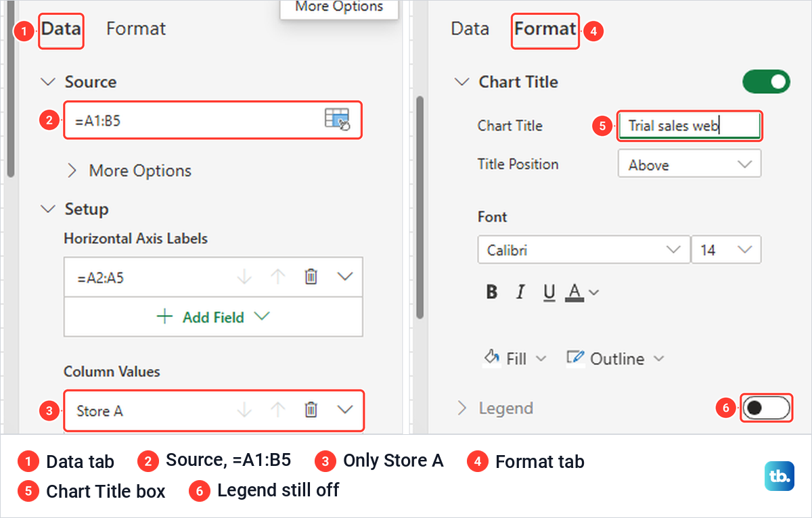Image resolution: width=812 pixels, height=518 pixels.
Task: Click the Column Values heading
Action: coord(112,371)
